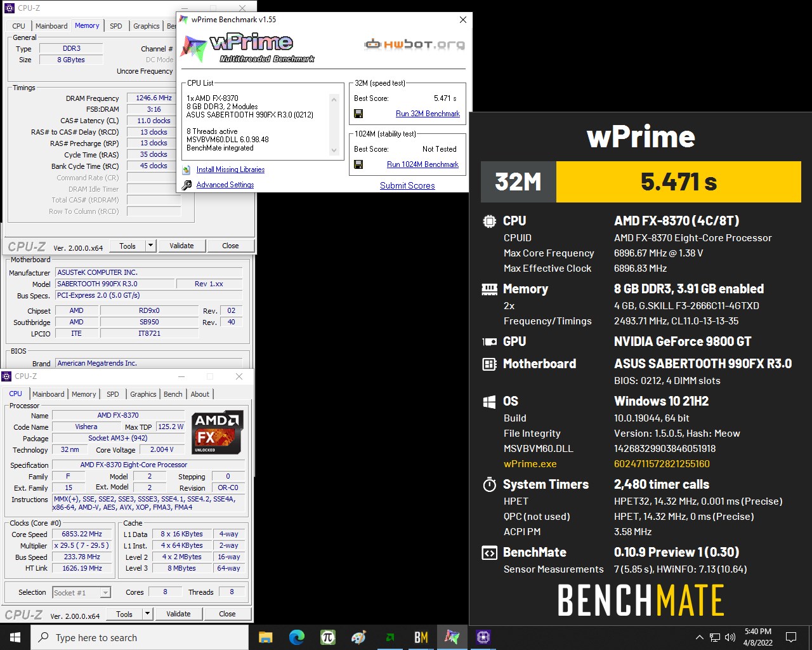The height and width of the screenshot is (650, 812).
Task: Switch to wPrime via taskbar icon
Action: 452,637
